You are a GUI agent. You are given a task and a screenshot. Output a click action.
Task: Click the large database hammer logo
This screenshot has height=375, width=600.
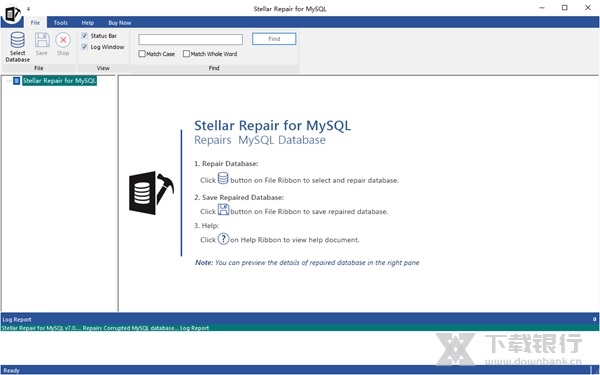[151, 193]
